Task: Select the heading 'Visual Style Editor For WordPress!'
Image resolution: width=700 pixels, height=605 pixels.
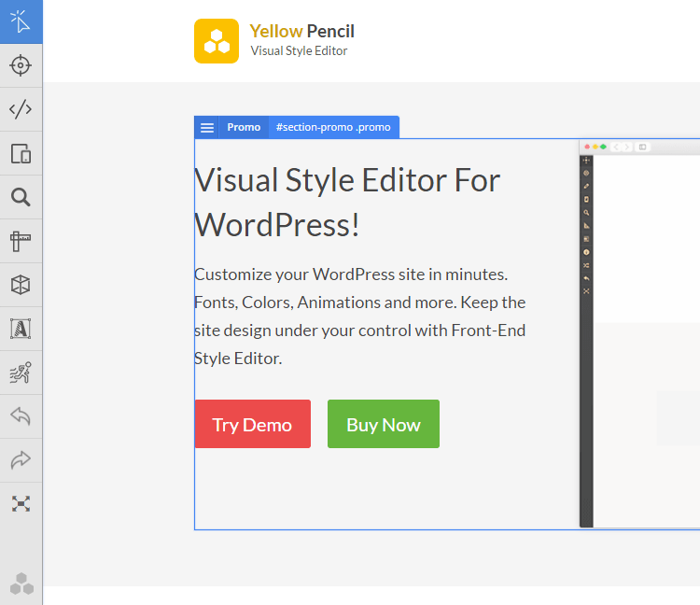Action: (x=347, y=203)
